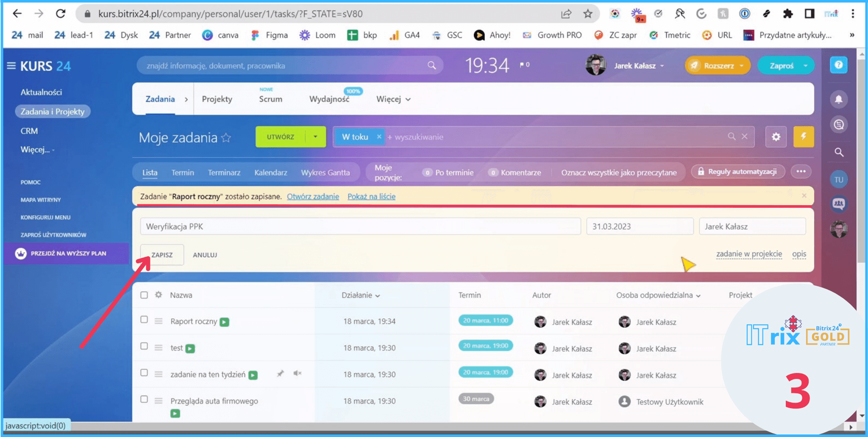Tick the checkbox for test task
This screenshot has height=437, width=868.
click(144, 346)
